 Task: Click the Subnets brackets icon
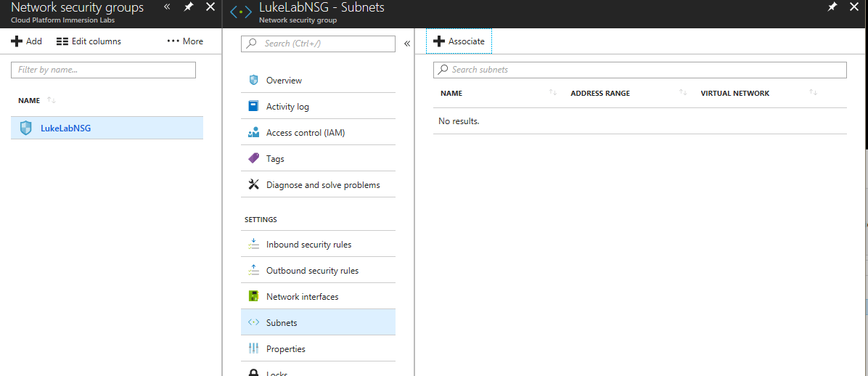(x=253, y=322)
